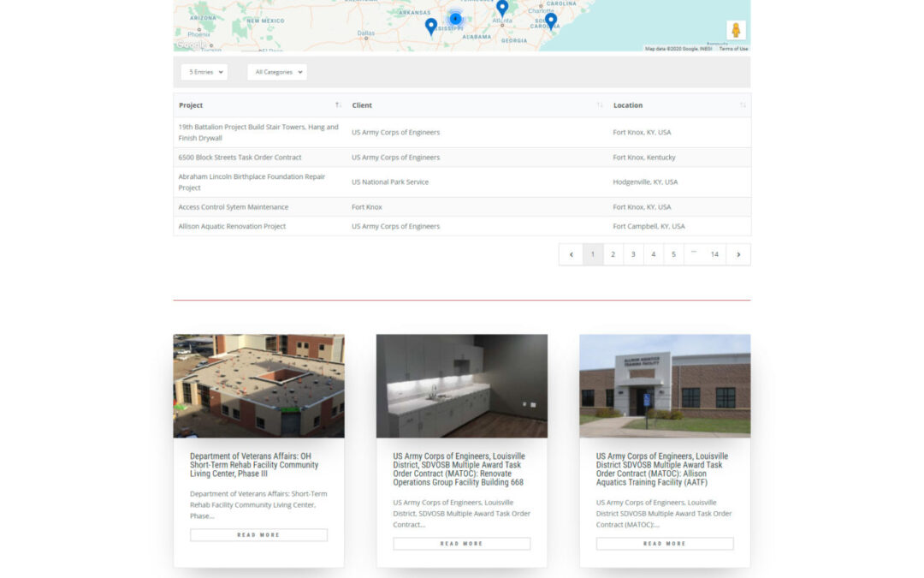Screen dimensions: 924x578
Task: Click the pulsing blue cluster marker on map
Action: point(455,19)
